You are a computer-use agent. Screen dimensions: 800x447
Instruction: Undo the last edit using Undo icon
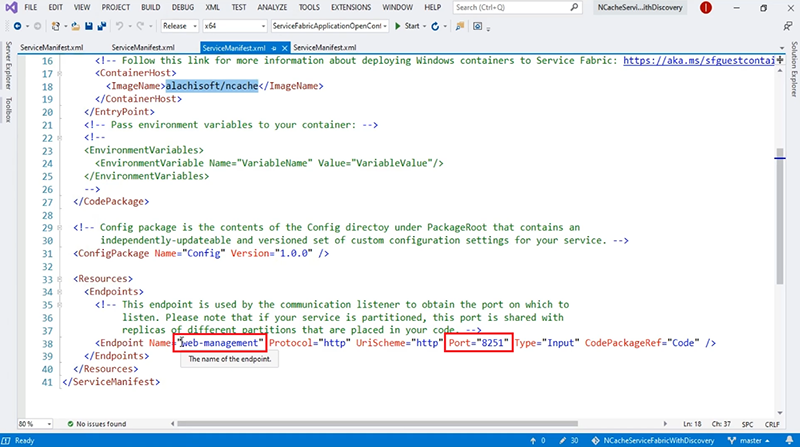(119, 26)
